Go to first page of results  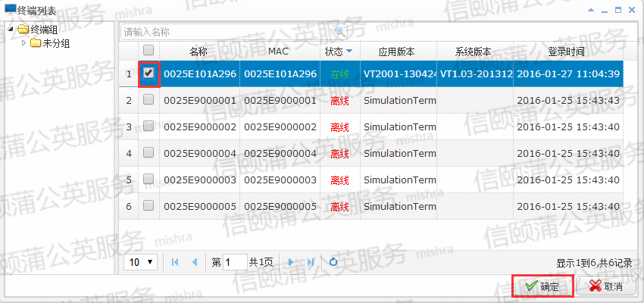click(x=176, y=262)
